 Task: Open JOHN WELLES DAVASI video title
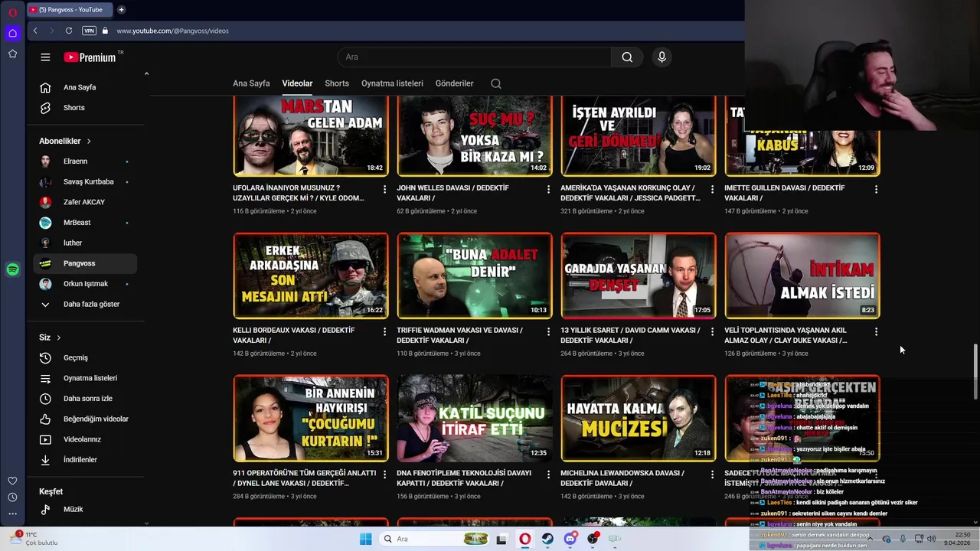click(452, 193)
